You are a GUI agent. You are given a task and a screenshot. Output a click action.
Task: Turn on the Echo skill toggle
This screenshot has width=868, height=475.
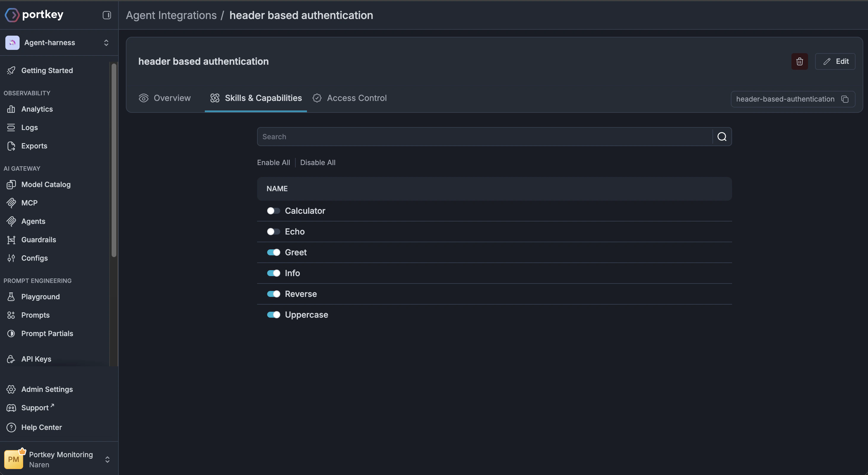click(x=273, y=232)
